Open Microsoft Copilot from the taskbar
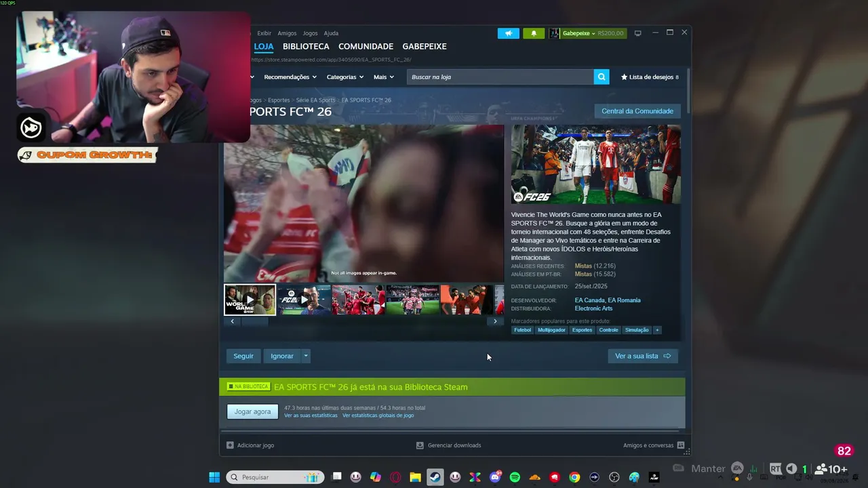Screen dimensions: 868x488 (376, 477)
